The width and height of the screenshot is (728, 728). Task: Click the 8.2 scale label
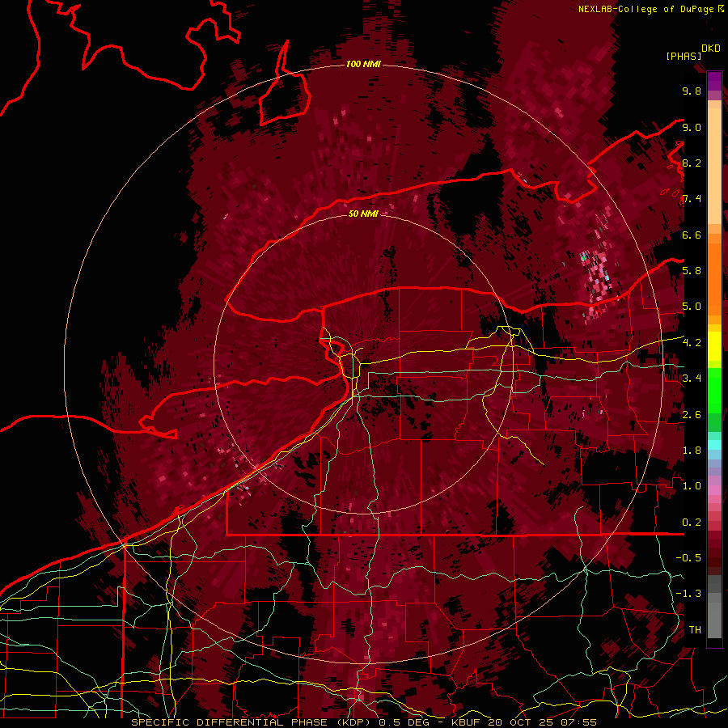click(x=692, y=163)
